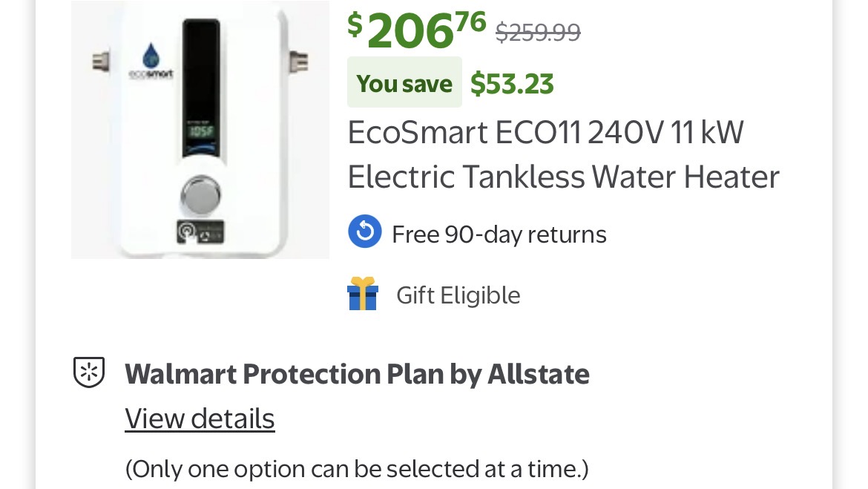Click the right pipe fitting on heater image
The image size is (868, 489).
(298, 59)
